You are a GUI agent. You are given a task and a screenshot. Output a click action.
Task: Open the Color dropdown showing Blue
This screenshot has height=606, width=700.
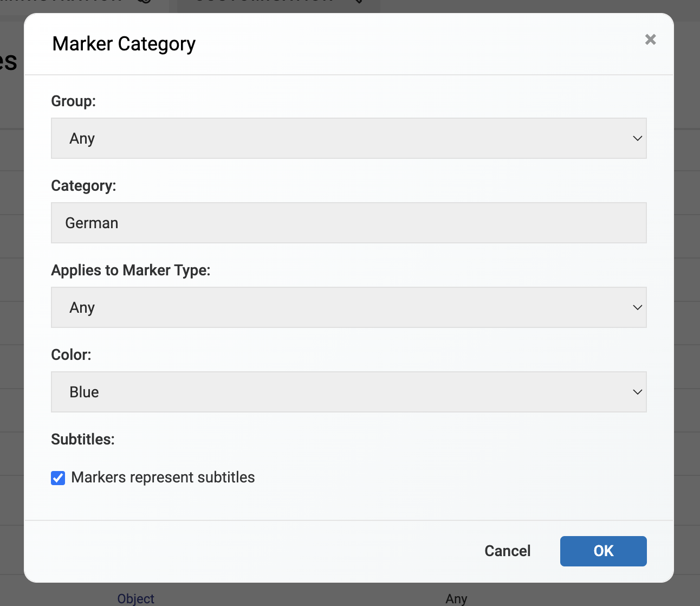349,392
